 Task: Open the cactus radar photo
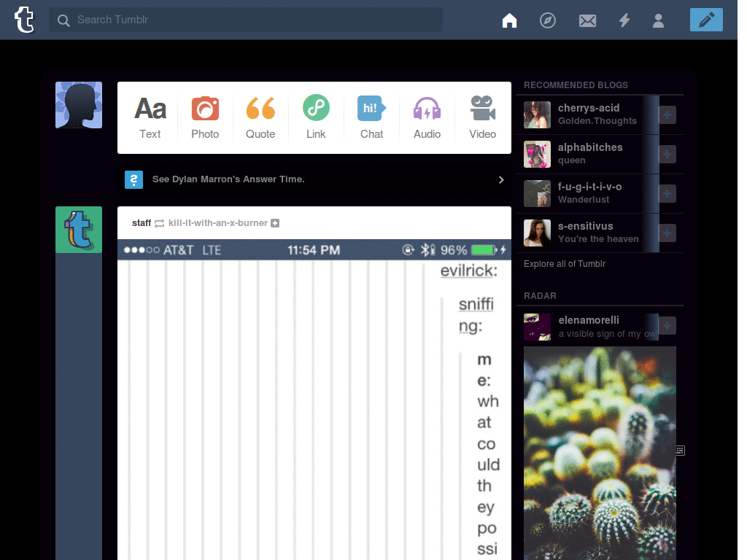[x=600, y=454]
